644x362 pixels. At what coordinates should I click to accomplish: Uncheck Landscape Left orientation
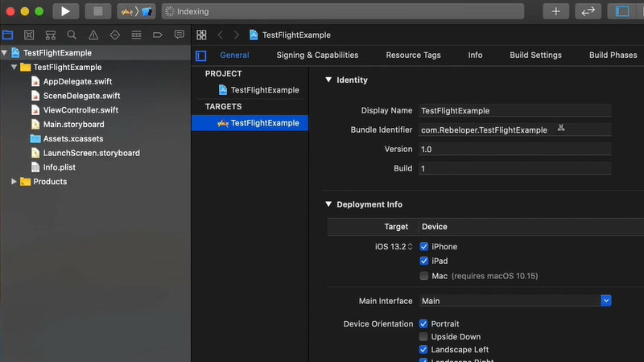[x=423, y=349]
